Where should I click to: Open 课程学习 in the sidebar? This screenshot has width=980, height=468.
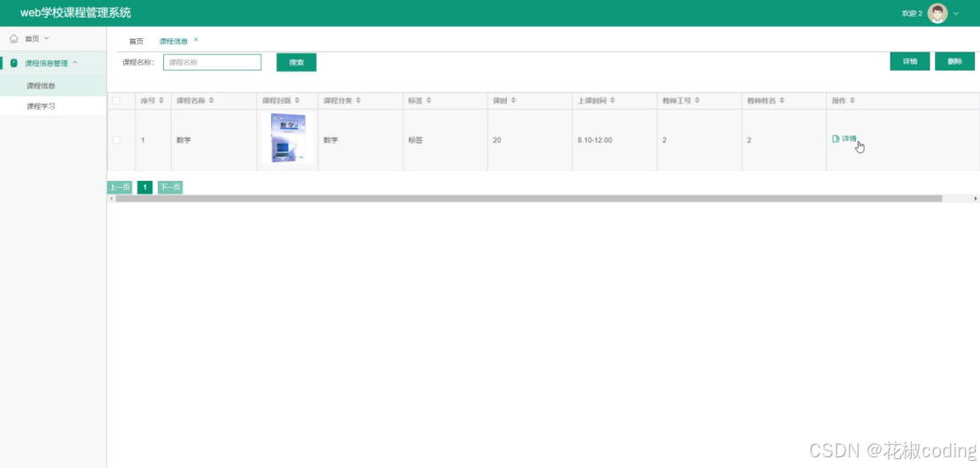pos(53,106)
